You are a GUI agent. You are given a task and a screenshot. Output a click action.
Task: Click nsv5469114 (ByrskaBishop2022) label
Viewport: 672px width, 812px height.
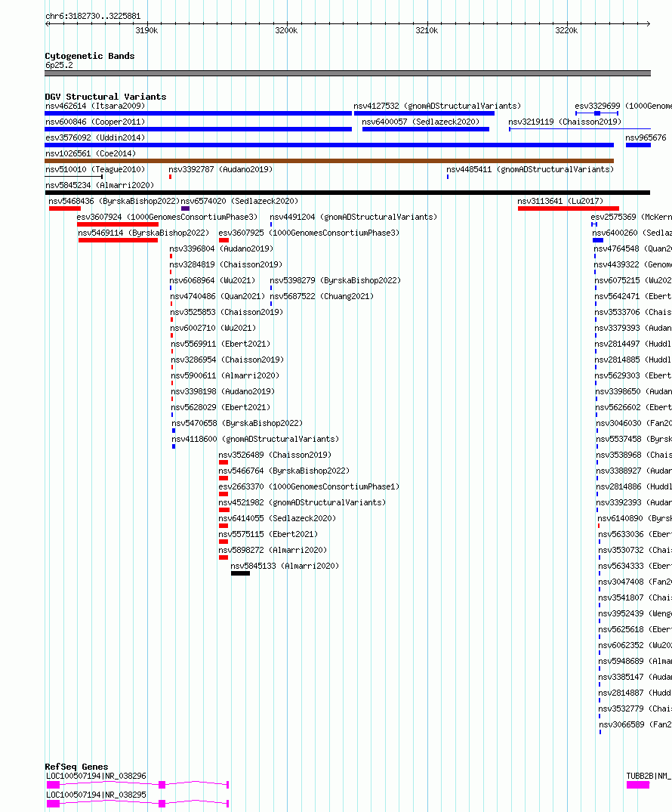pyautogui.click(x=144, y=233)
